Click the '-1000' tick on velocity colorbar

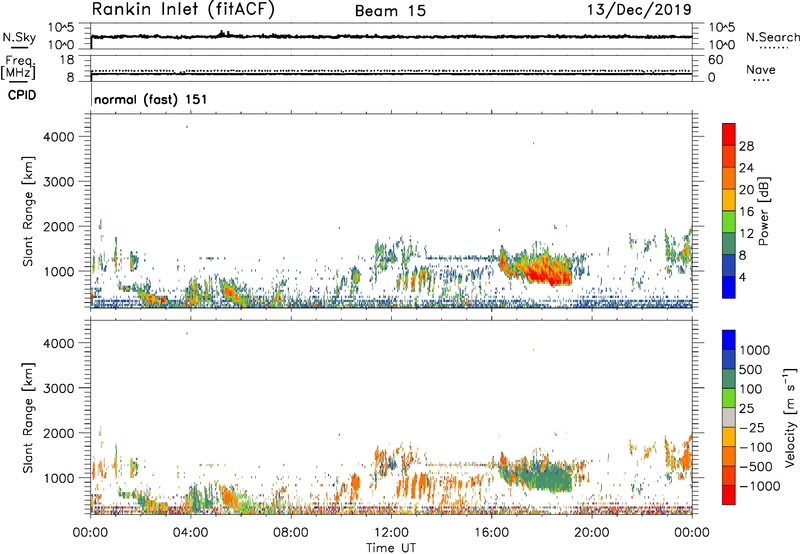759,486
